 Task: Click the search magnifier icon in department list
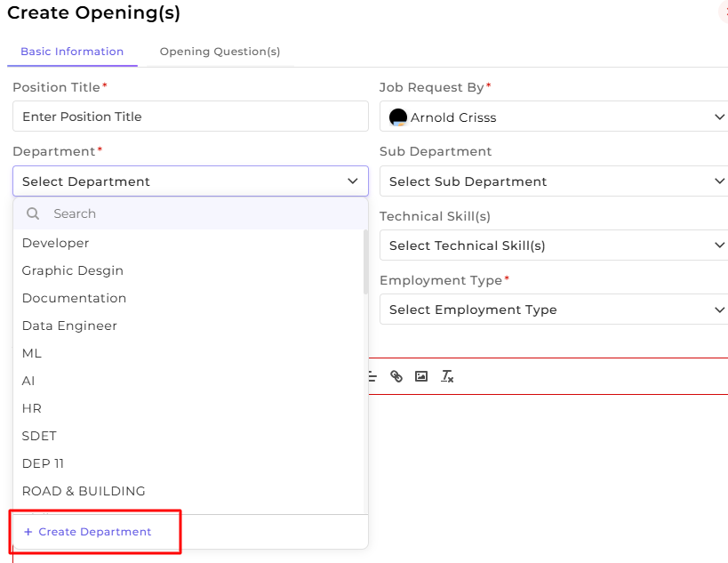pos(33,213)
